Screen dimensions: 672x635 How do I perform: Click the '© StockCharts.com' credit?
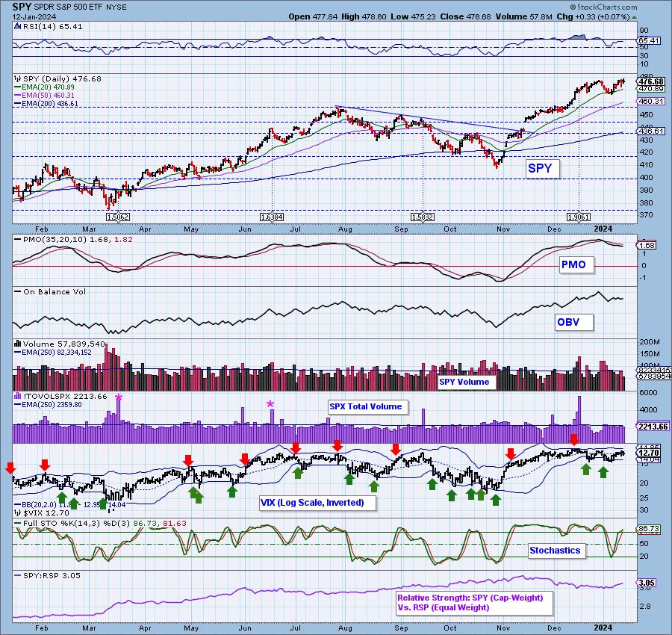(603, 7)
